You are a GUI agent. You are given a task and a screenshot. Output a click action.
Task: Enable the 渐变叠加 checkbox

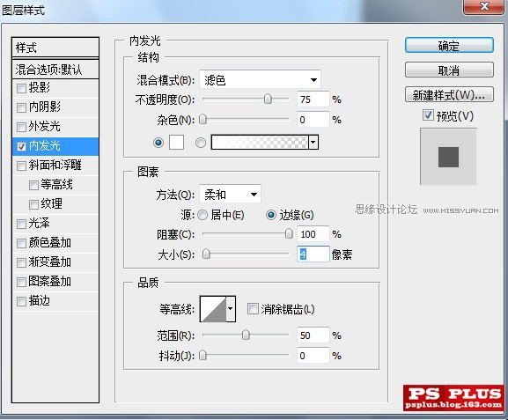click(21, 262)
